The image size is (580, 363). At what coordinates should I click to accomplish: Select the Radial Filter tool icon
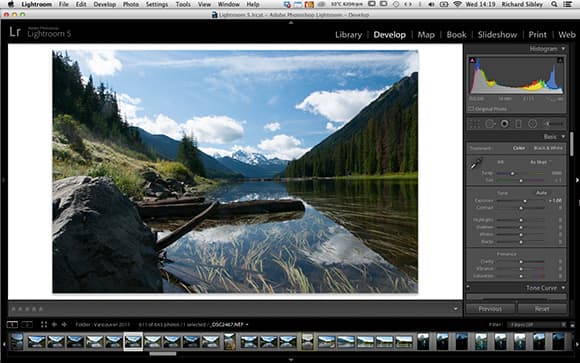coord(532,124)
